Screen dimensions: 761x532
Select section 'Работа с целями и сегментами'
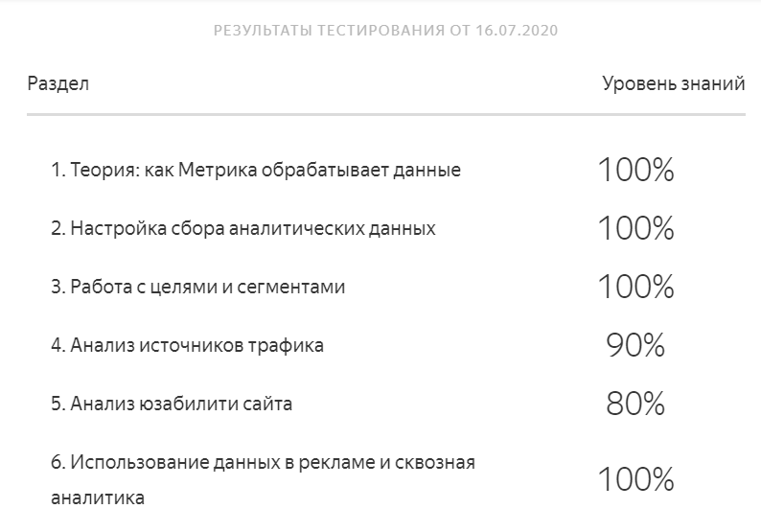click(x=197, y=287)
